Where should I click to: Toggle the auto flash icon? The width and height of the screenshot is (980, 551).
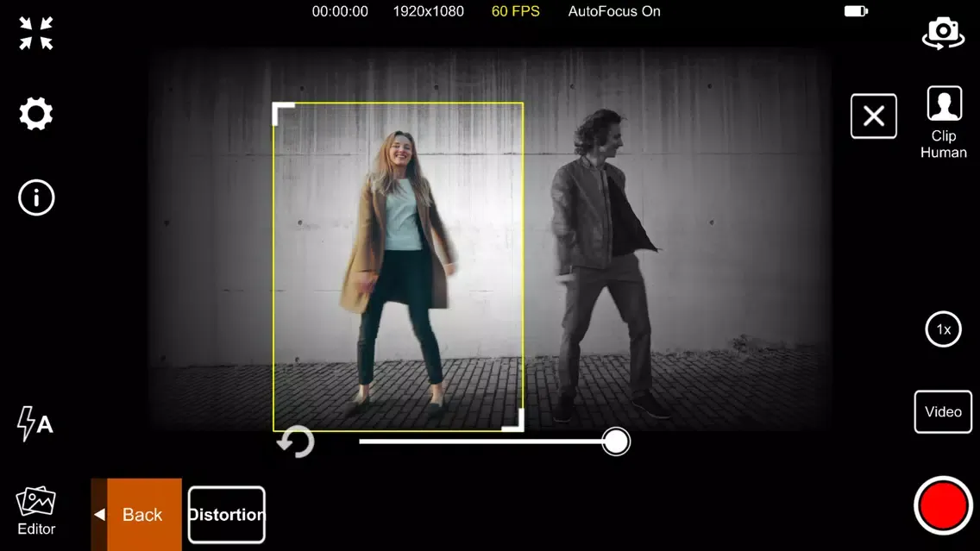pyautogui.click(x=35, y=423)
